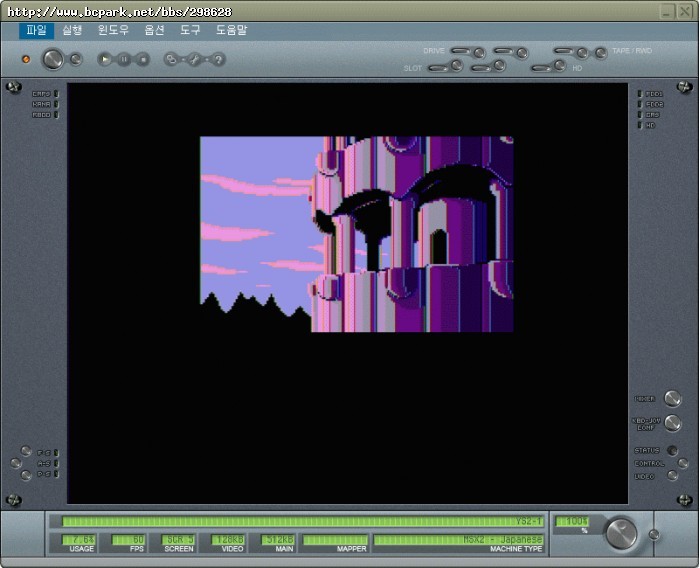Click the 128kB VIDEO readout
Image resolution: width=700 pixels, height=568 pixels.
pos(228,540)
